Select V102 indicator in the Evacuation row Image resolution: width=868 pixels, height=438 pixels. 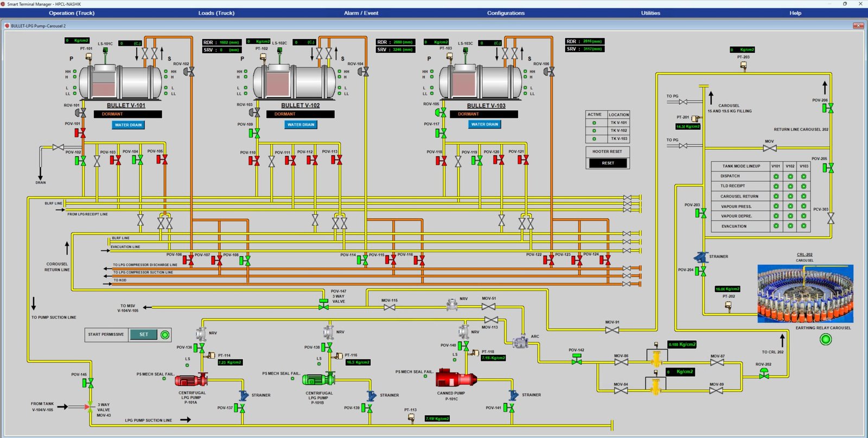tap(790, 226)
